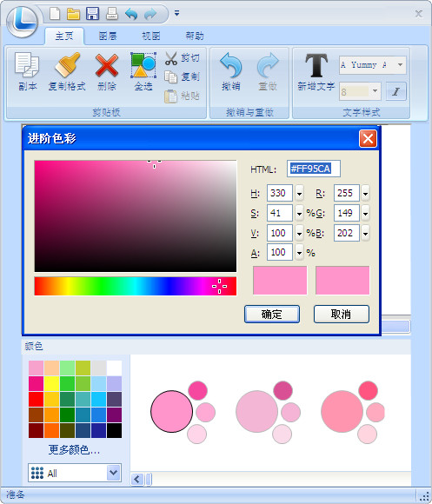Cancel with the 取消 button
Screen dimensions: 432x504
point(342,314)
